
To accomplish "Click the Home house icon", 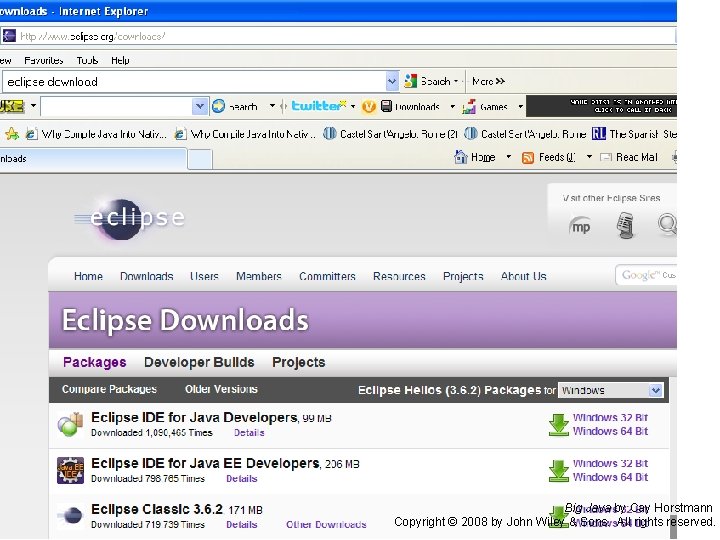I will click(x=460, y=157).
